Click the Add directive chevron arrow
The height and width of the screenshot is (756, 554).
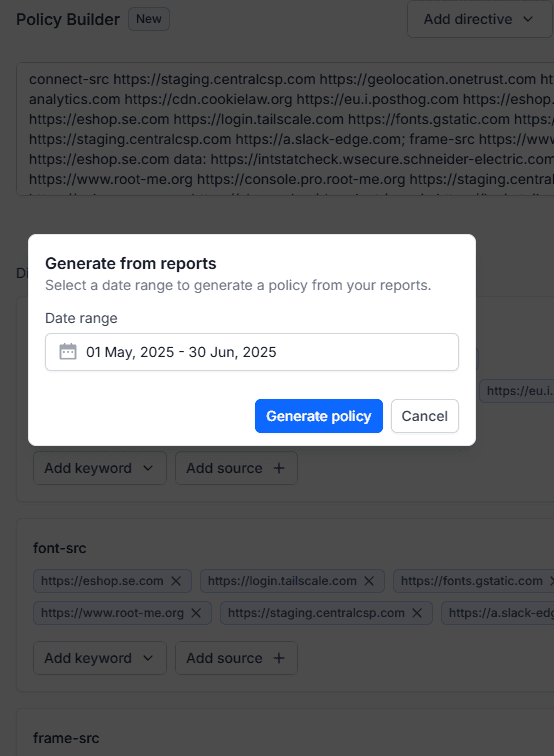coord(528,19)
